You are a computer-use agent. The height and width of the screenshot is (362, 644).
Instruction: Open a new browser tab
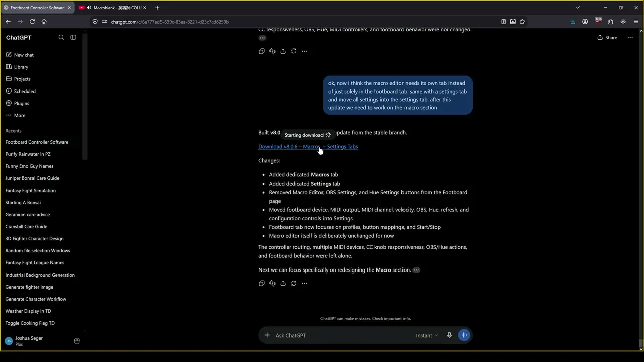[157, 8]
